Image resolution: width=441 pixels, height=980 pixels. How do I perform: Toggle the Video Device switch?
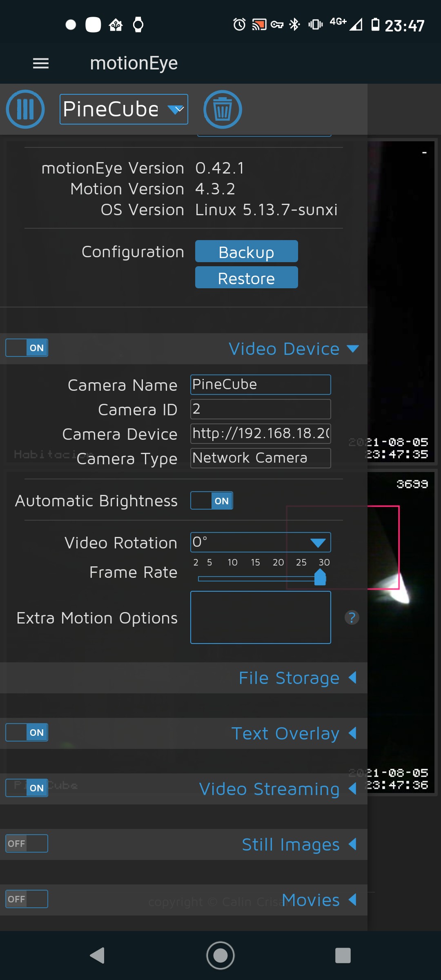point(27,348)
